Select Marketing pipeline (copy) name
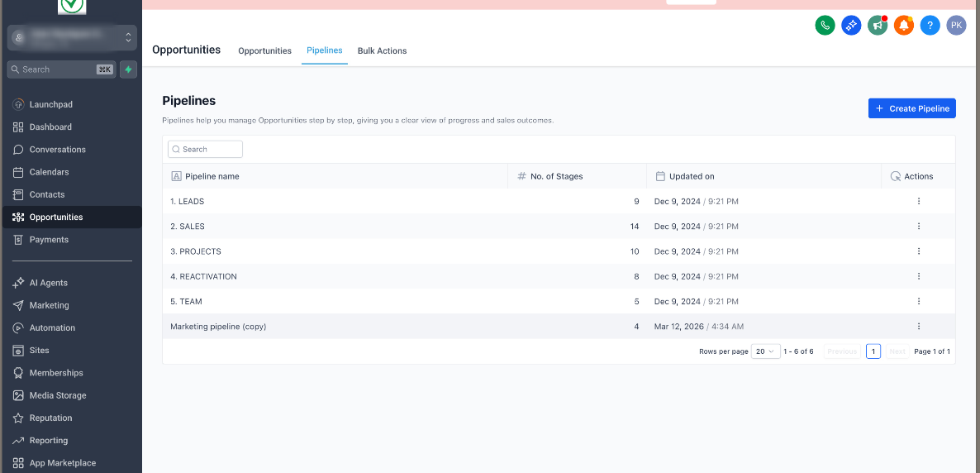Image resolution: width=980 pixels, height=473 pixels. point(218,327)
